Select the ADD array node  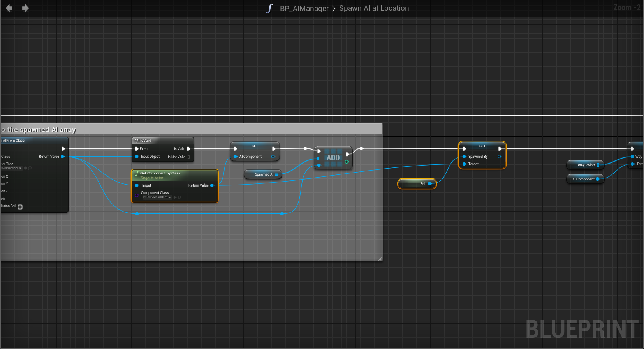point(333,158)
